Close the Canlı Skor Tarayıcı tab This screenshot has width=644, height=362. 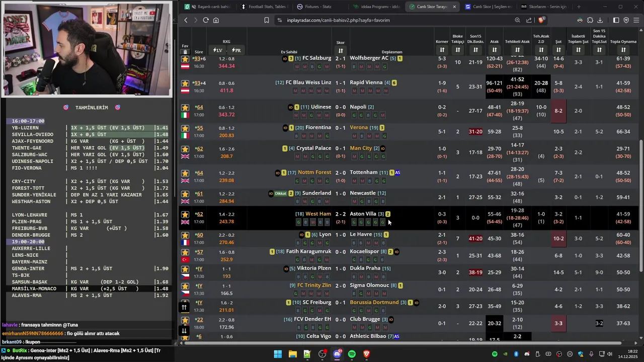[x=454, y=7]
